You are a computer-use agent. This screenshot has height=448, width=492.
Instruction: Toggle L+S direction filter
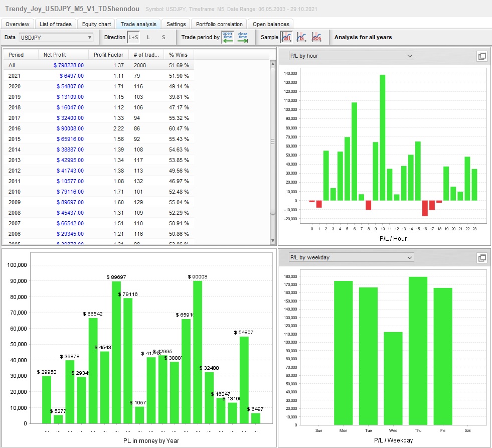133,37
